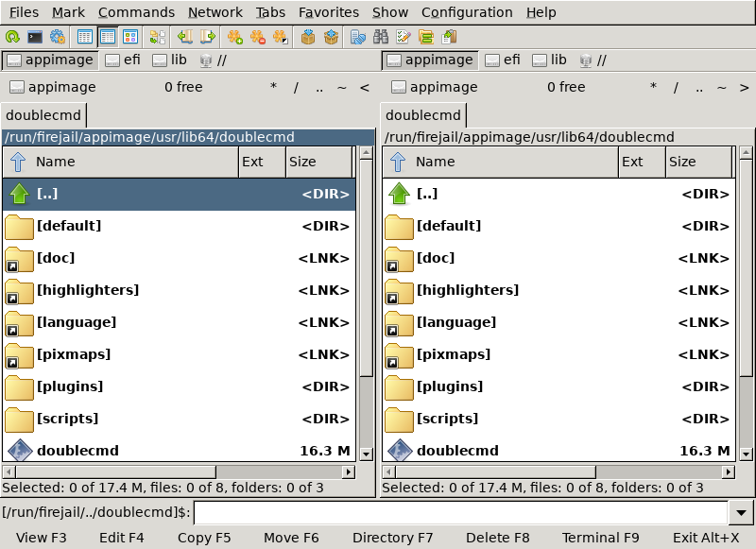Sort right panel by Name column header
The height and width of the screenshot is (549, 756).
click(x=501, y=162)
